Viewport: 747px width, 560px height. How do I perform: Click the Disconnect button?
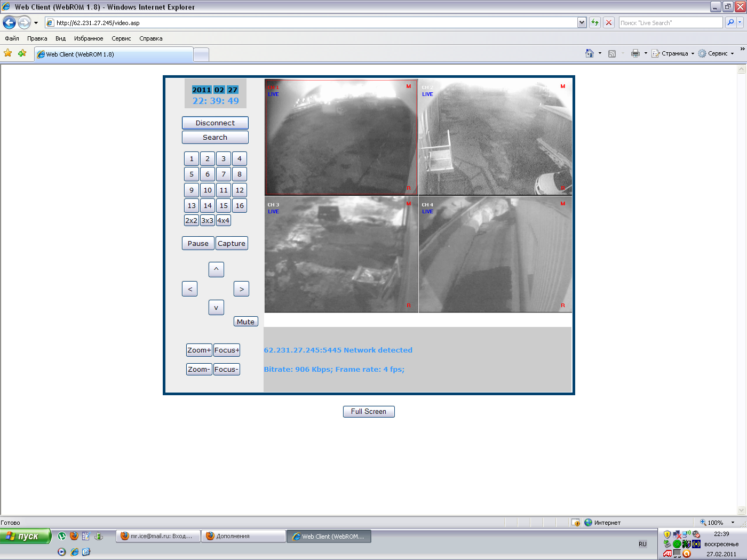click(x=215, y=123)
